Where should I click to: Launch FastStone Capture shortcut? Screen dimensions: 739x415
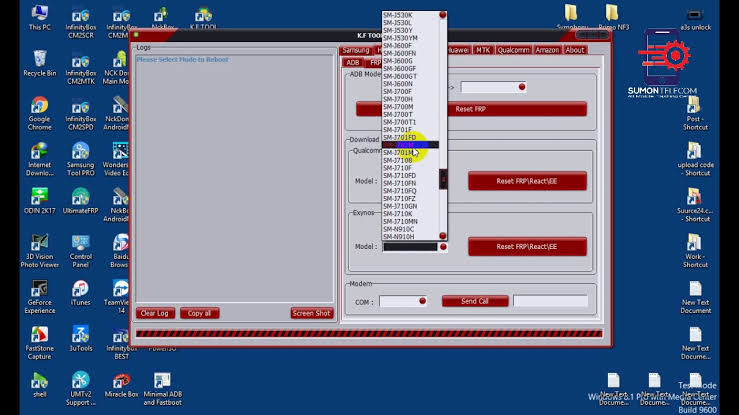tap(40, 342)
